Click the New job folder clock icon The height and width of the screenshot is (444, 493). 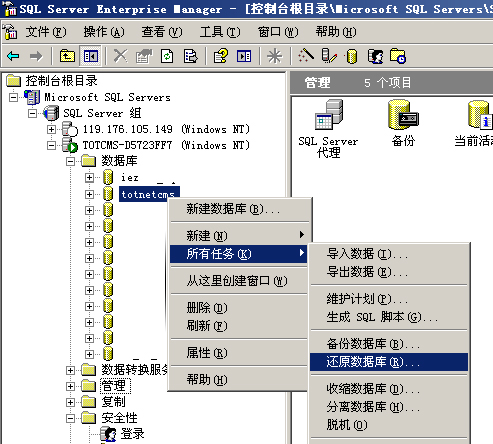398,56
